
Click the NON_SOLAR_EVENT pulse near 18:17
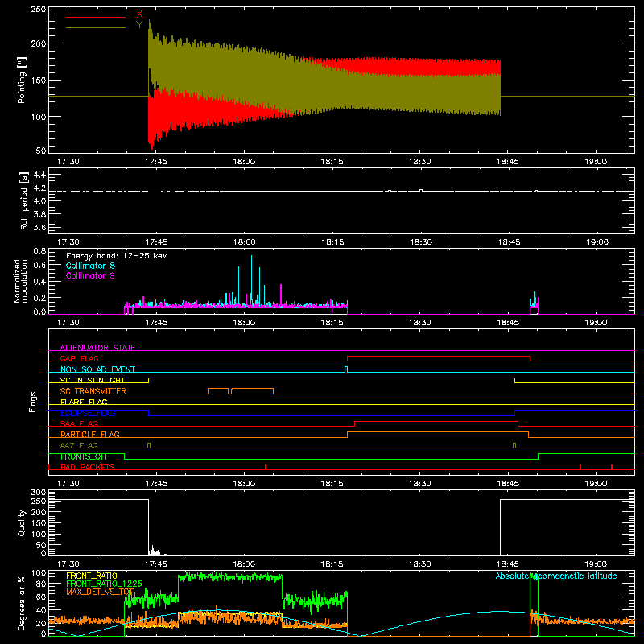tap(346, 369)
